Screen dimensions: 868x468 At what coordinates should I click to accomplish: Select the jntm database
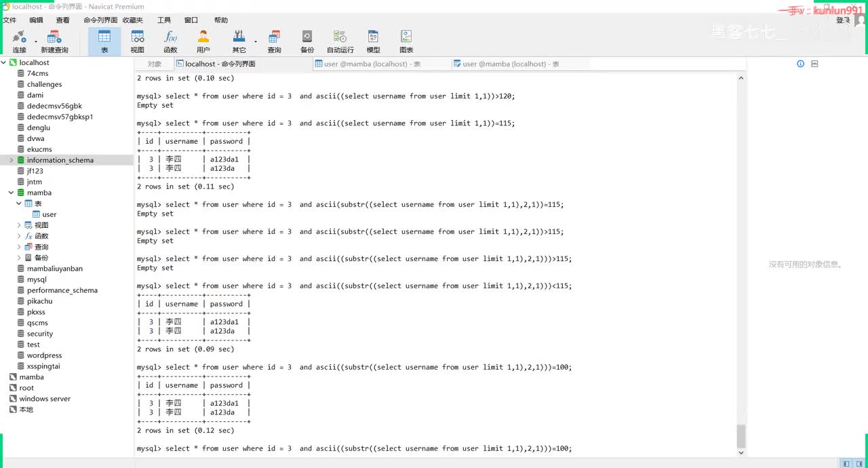pyautogui.click(x=34, y=182)
